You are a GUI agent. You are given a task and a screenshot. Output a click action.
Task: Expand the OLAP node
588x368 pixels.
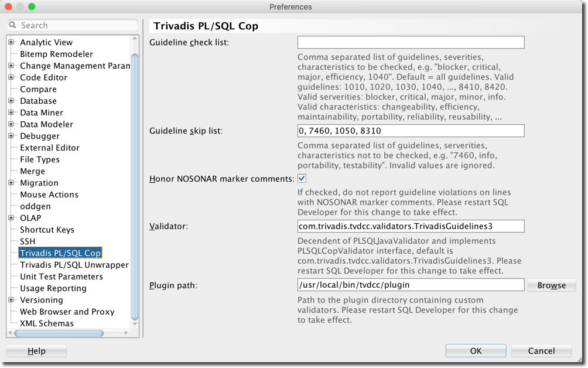pyautogui.click(x=11, y=217)
